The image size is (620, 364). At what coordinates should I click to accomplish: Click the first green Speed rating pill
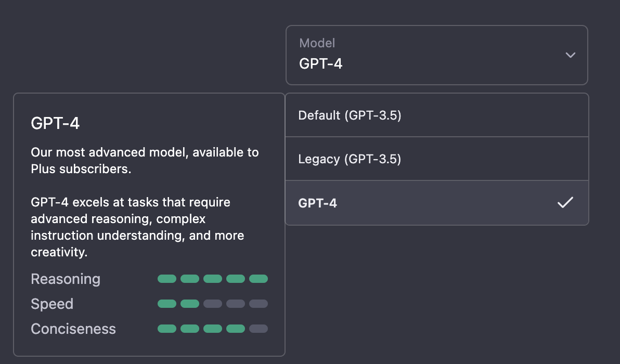coord(167,304)
